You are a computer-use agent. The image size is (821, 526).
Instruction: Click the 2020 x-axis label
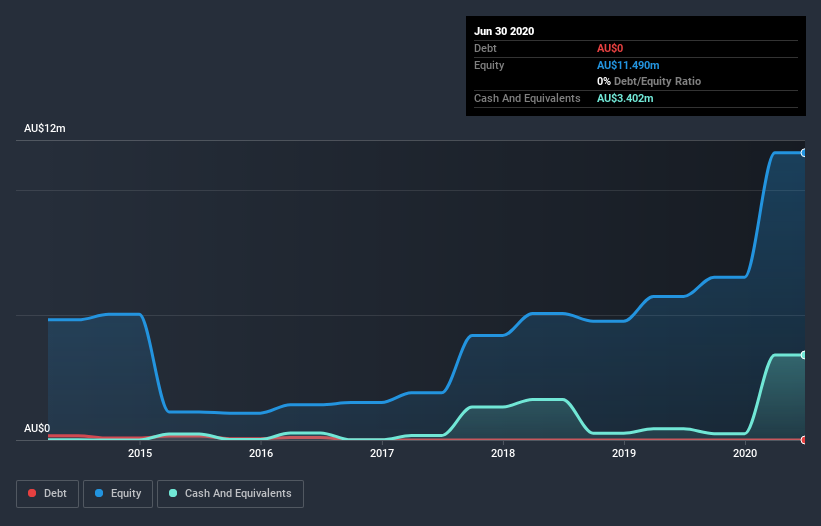point(745,453)
